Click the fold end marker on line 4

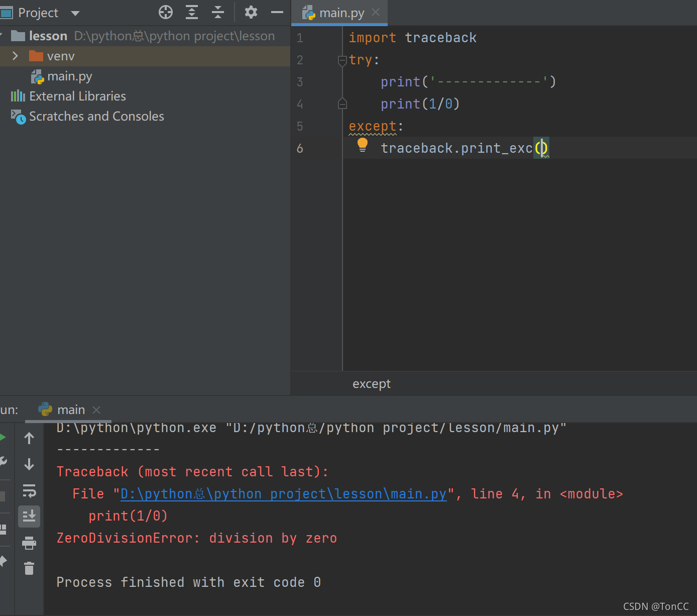[x=342, y=104]
